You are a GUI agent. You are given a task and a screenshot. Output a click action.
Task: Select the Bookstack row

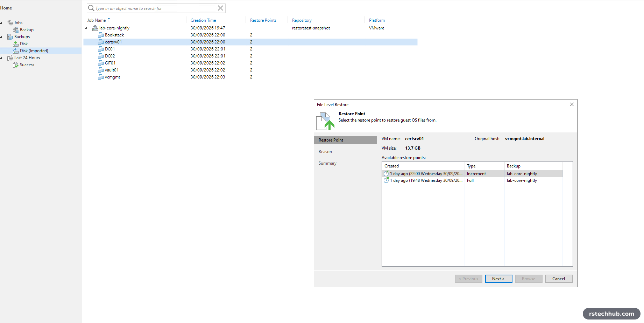pos(250,35)
